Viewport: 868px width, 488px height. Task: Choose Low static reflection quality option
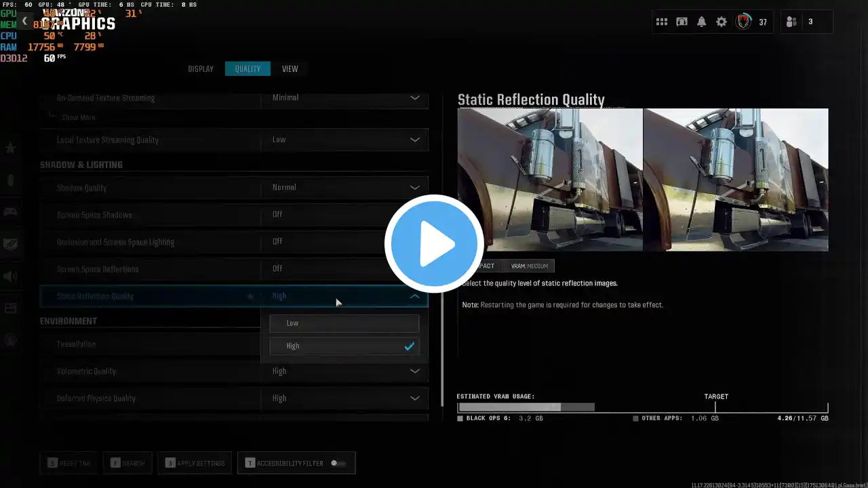pos(344,323)
